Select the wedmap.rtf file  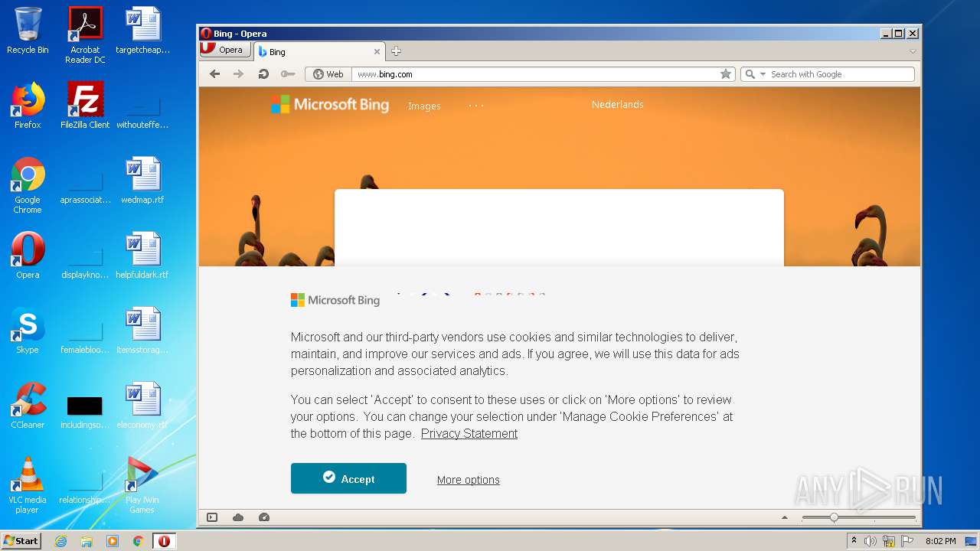[x=142, y=181]
